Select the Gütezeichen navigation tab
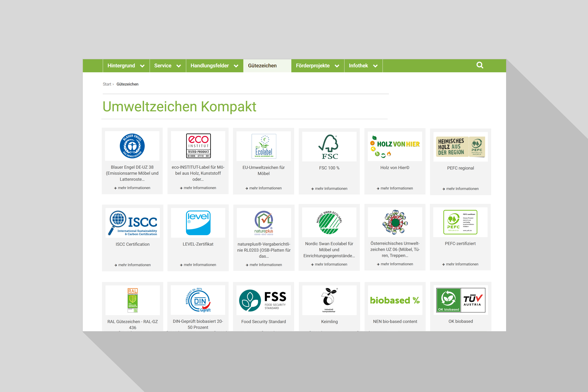588x392 pixels. [x=262, y=66]
